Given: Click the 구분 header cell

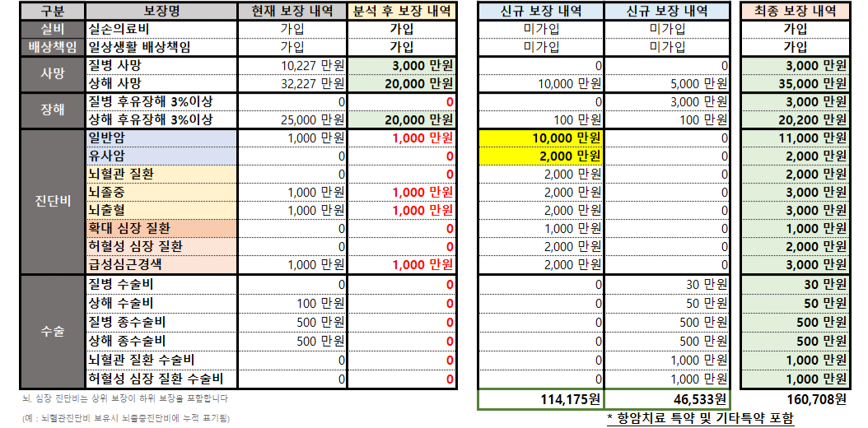Looking at the screenshot, I should [x=52, y=11].
